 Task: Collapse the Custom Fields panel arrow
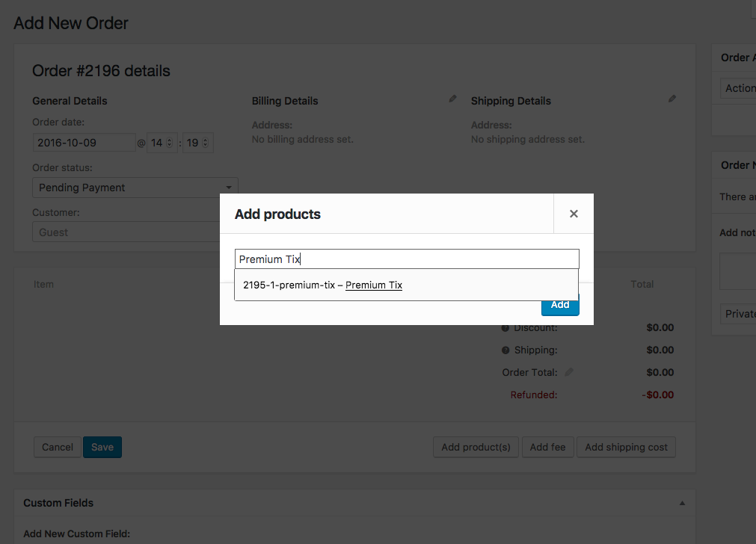tap(682, 504)
